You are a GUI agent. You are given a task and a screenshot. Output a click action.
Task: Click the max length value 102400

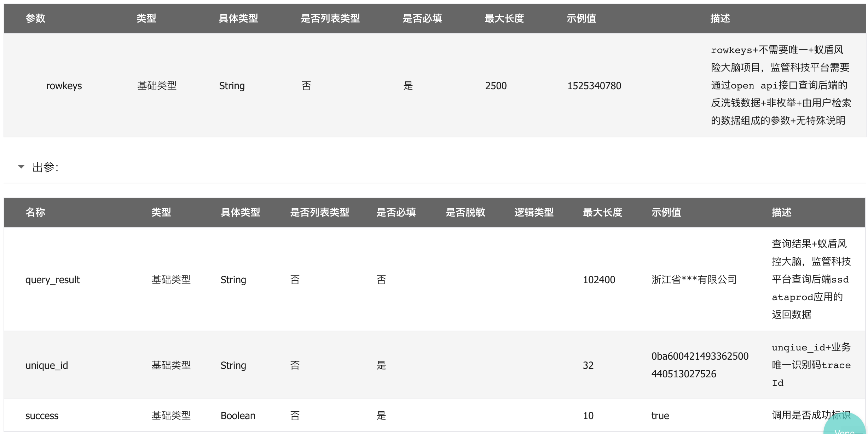[x=599, y=280]
